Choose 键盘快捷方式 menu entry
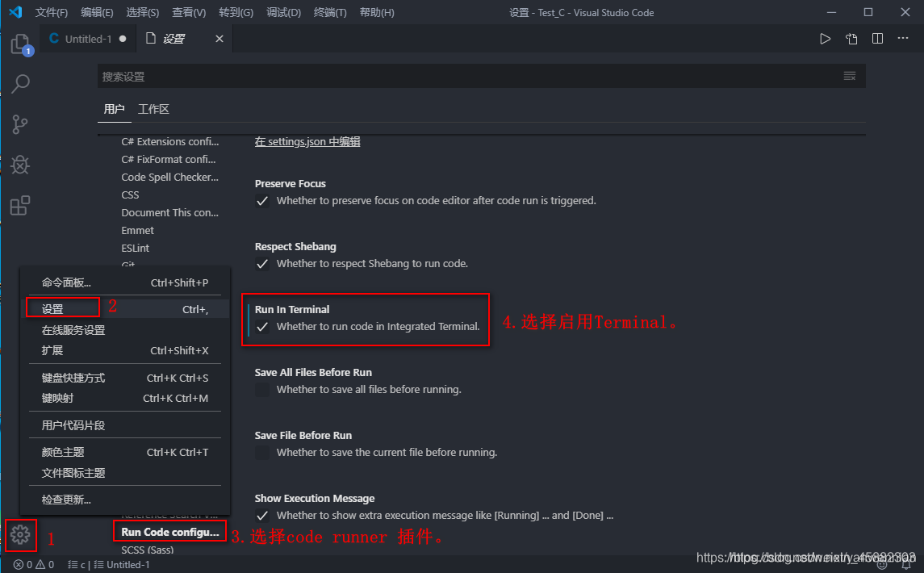 click(125, 378)
